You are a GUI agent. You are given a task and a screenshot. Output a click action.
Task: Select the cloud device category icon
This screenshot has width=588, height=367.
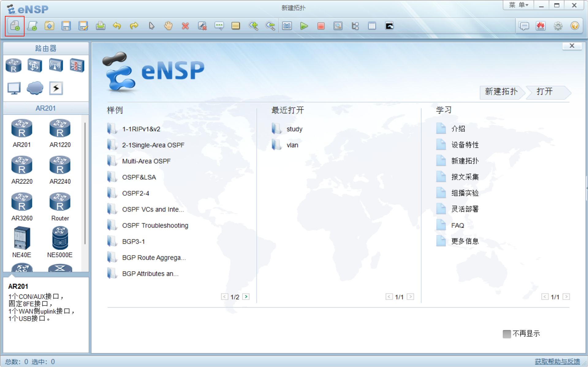[35, 88]
